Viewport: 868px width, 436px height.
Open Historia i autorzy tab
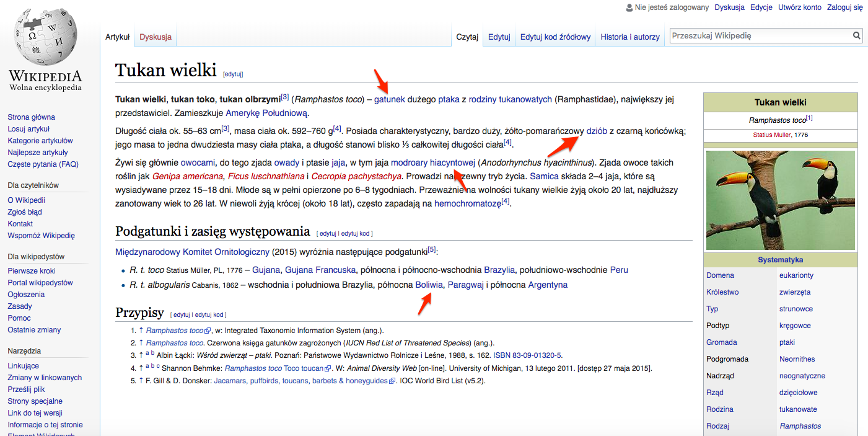pos(630,37)
